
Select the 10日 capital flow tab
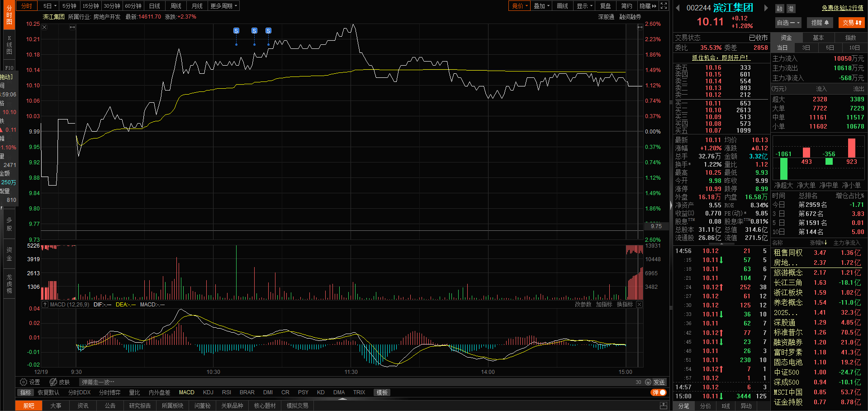(854, 48)
